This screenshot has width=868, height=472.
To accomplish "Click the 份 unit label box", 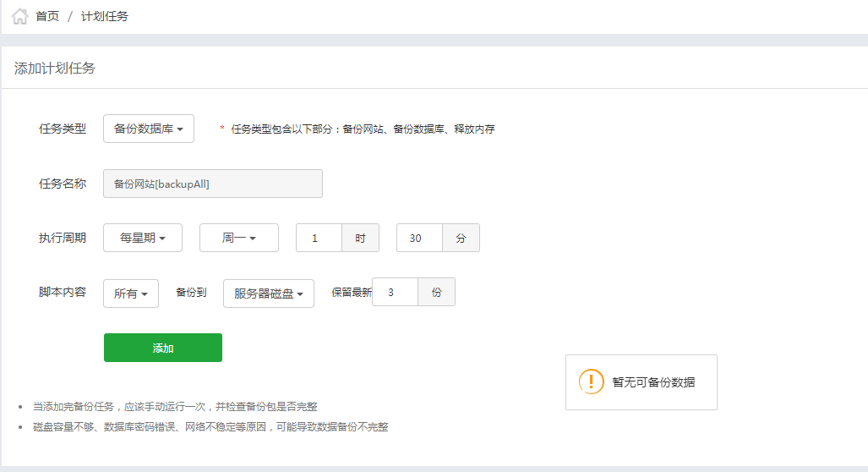I will tap(436, 292).
